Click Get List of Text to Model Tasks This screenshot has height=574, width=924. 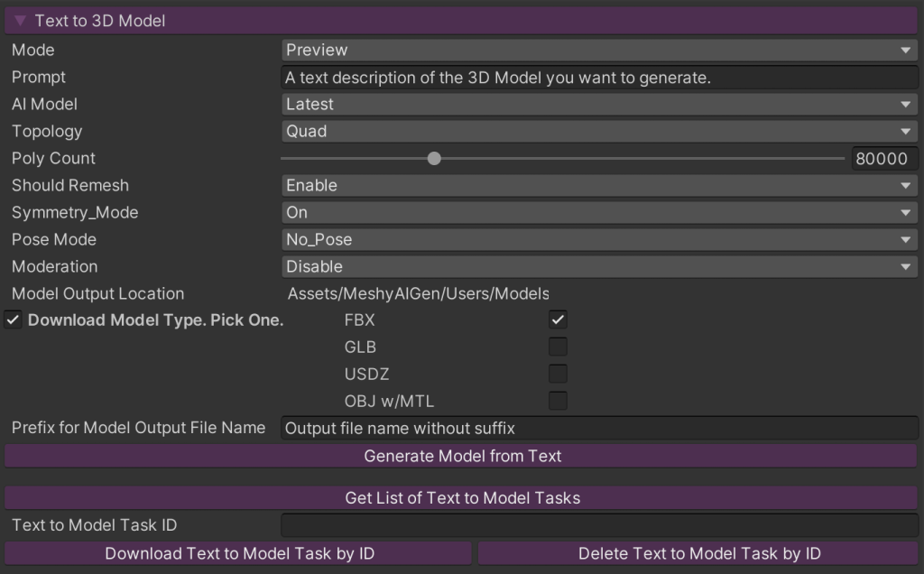coord(462,497)
